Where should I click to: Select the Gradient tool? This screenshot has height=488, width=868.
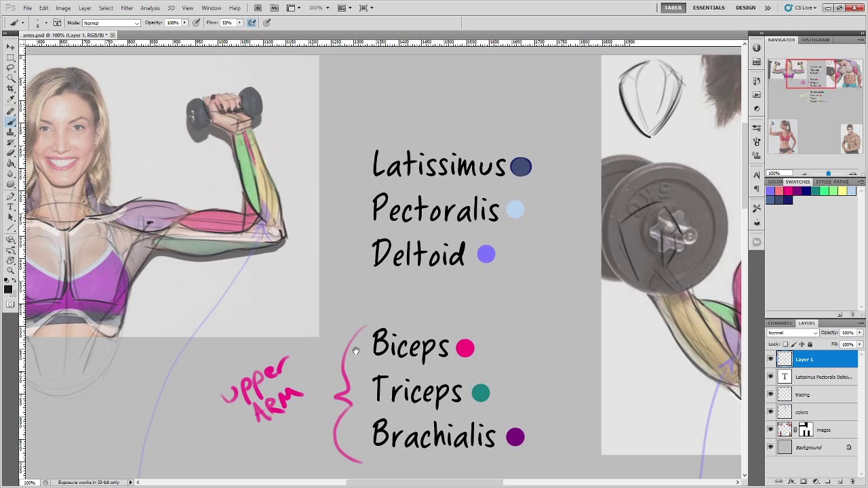tap(11, 164)
